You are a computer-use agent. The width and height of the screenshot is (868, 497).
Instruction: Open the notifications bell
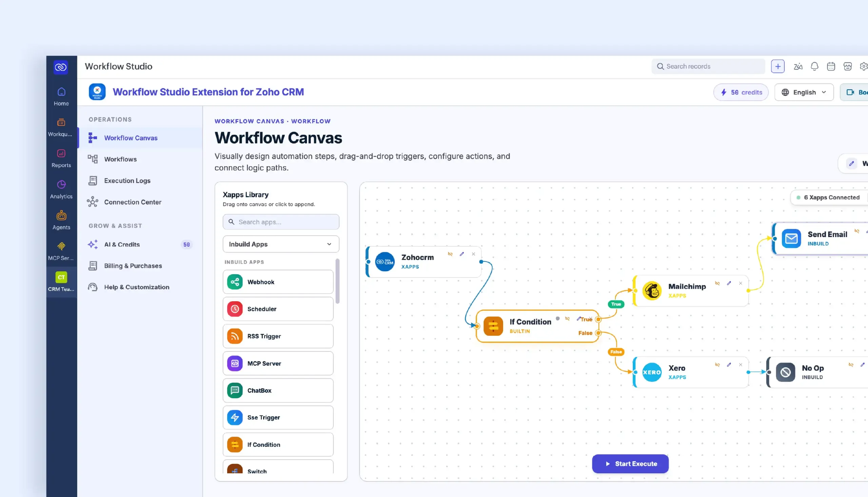click(x=814, y=66)
